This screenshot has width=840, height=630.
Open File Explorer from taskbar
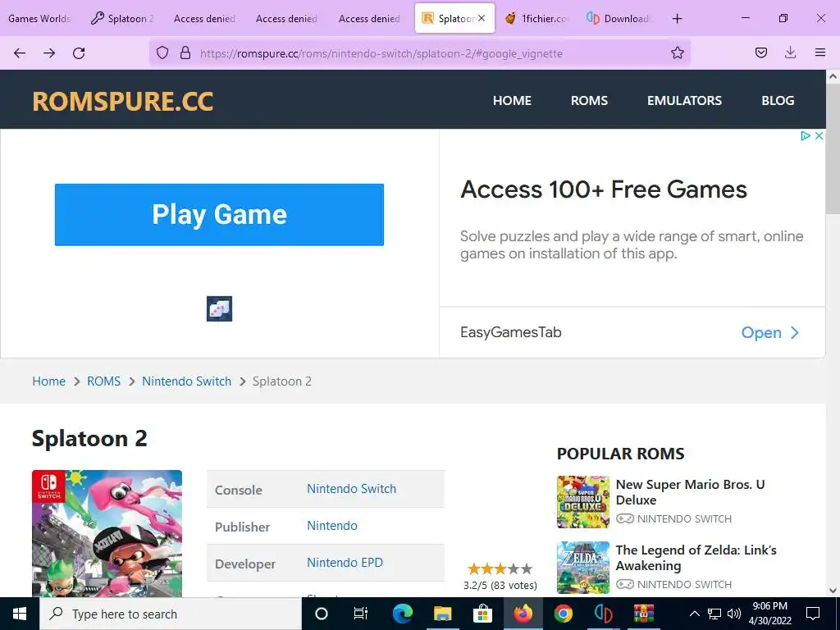(442, 614)
